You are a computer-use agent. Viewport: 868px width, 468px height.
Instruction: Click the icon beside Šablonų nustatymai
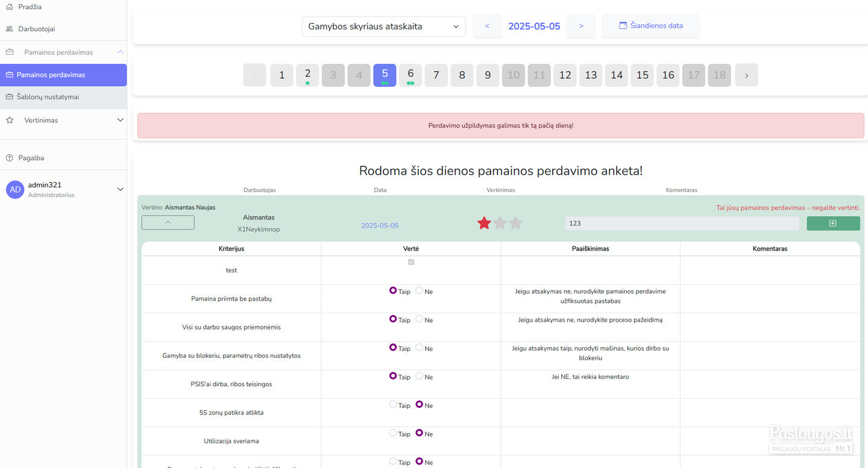[9, 97]
